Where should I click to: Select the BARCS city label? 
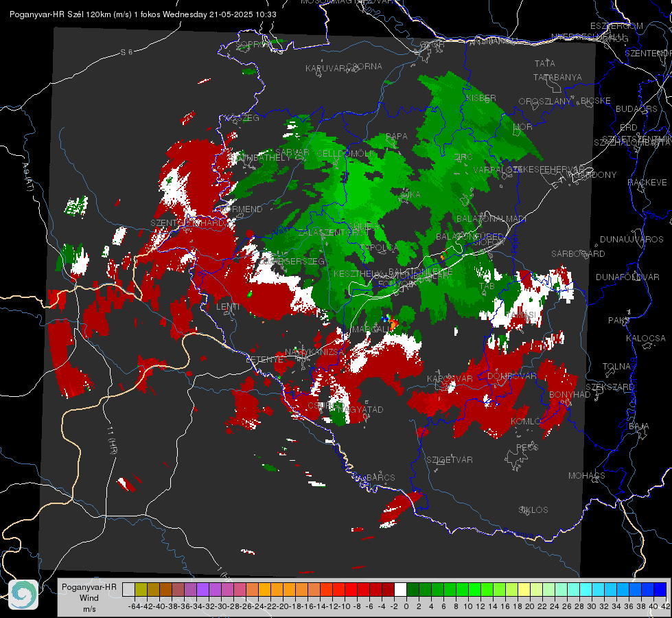tap(381, 477)
